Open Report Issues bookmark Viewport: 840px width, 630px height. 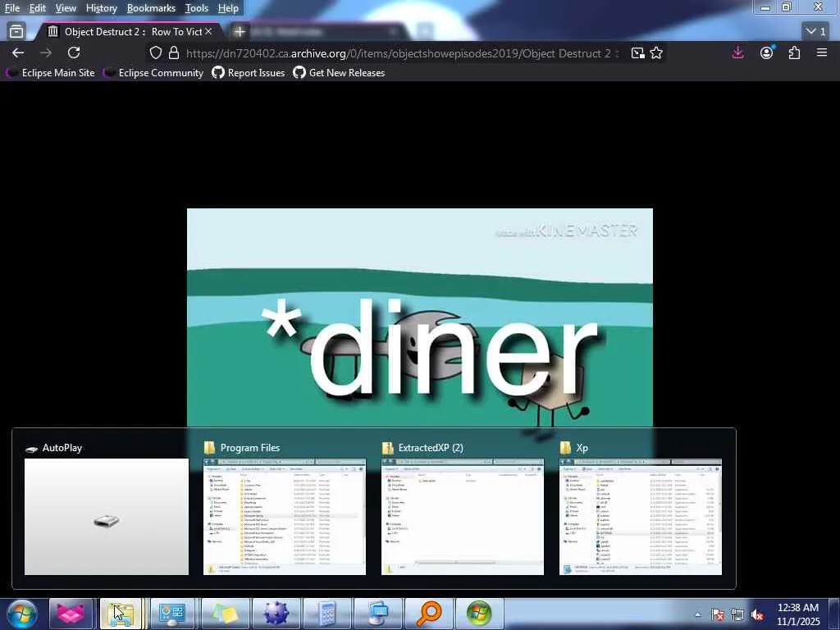[x=249, y=73]
